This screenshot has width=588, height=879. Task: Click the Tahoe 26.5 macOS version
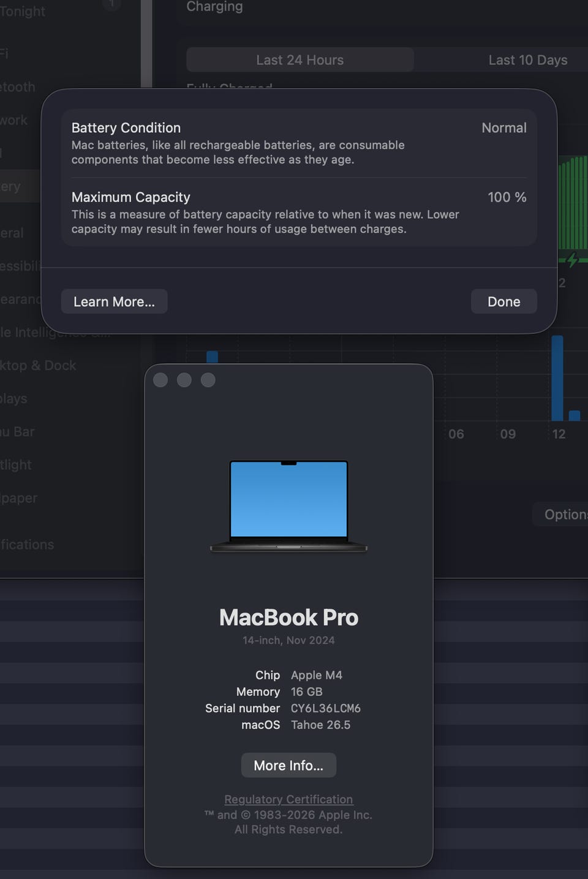[321, 725]
